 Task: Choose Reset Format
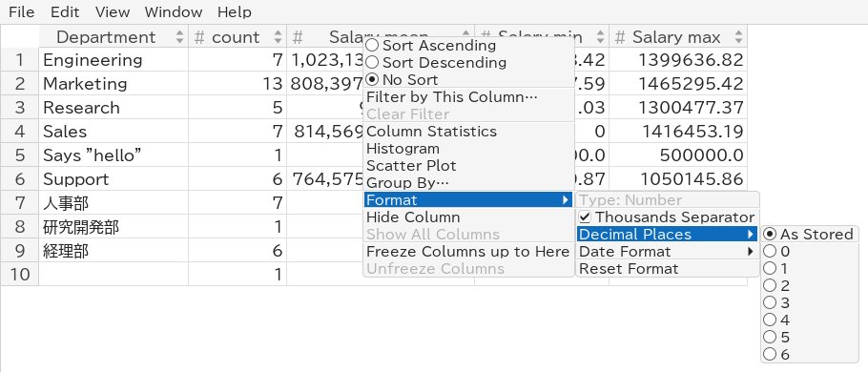click(667, 268)
